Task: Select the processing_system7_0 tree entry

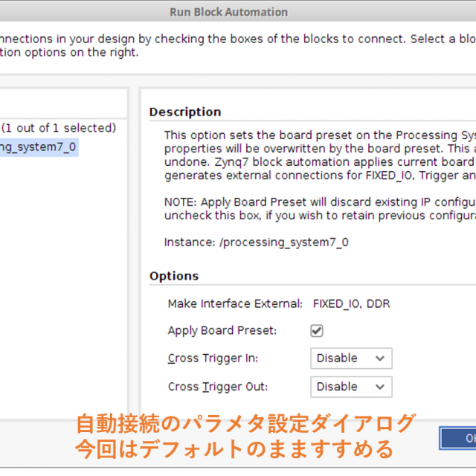Action: pyautogui.click(x=39, y=147)
